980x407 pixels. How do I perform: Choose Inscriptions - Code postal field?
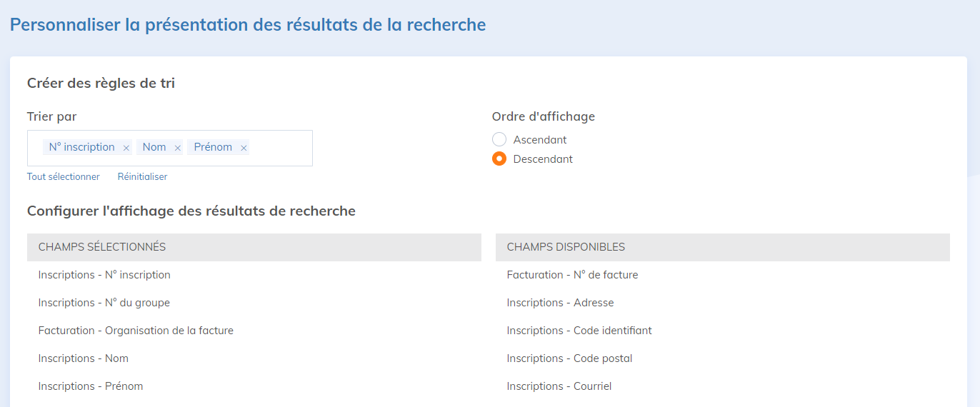pyautogui.click(x=569, y=358)
